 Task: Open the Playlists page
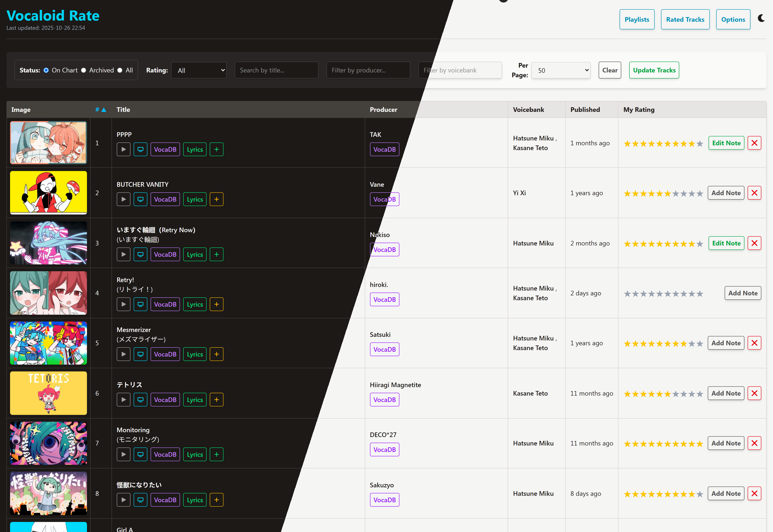637,19
